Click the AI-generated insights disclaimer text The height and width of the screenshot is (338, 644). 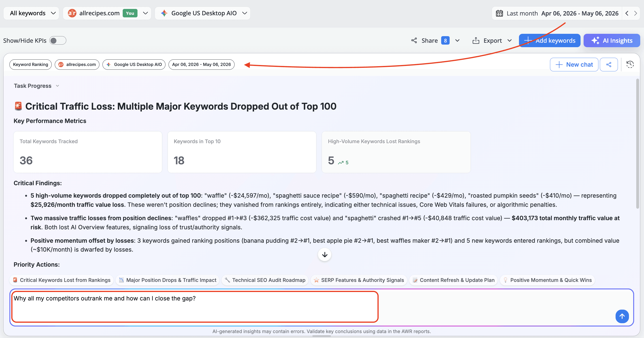322,331
